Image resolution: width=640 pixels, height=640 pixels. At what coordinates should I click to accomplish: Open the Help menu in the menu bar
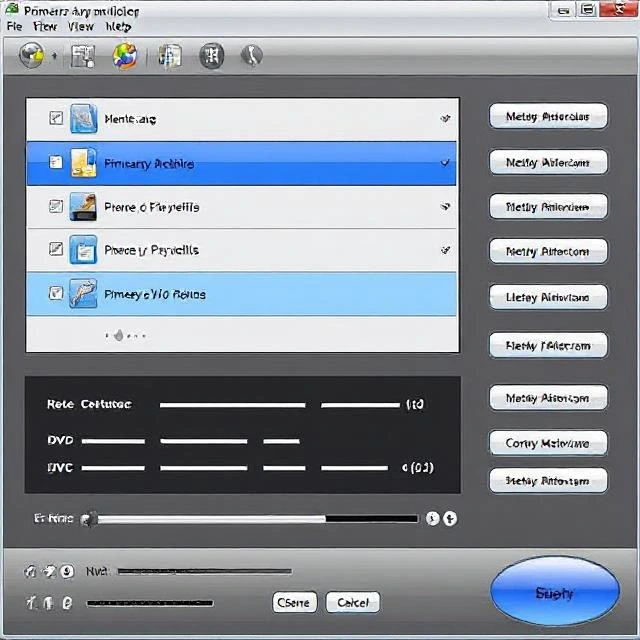pos(118,26)
